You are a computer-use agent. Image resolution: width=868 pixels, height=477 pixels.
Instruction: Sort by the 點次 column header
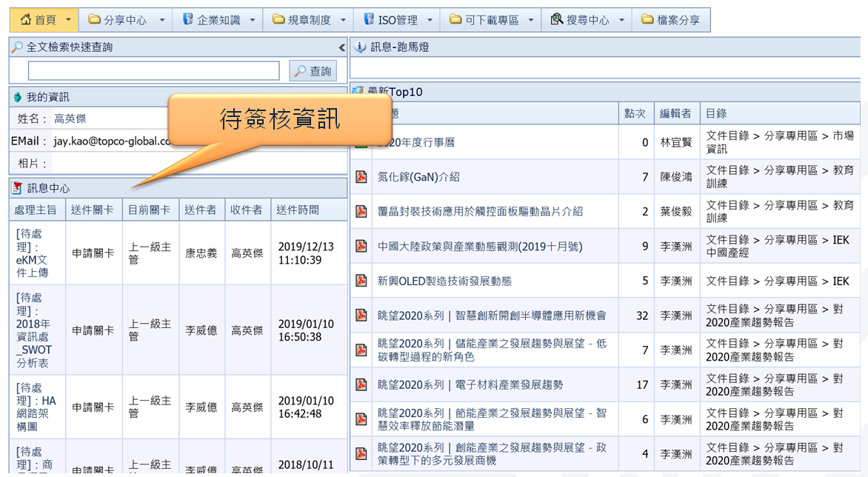click(x=635, y=113)
